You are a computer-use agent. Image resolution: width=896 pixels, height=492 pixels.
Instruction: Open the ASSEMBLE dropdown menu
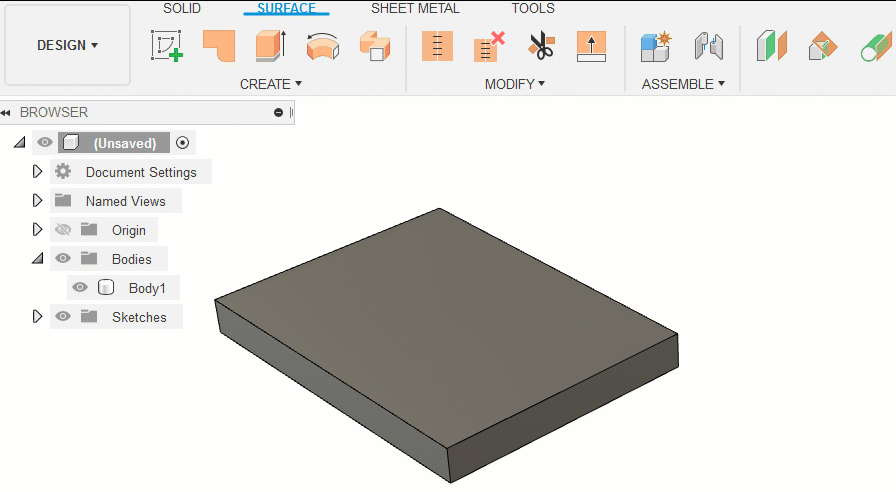tap(683, 84)
